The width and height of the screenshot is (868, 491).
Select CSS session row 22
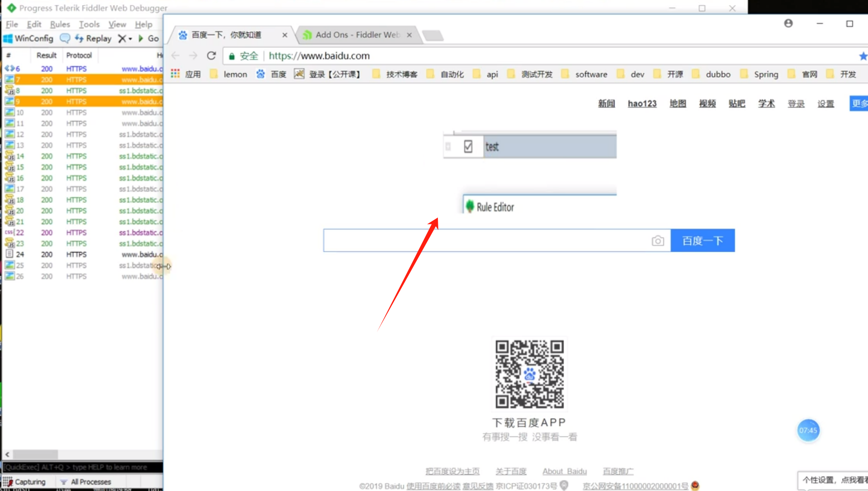[83, 233]
